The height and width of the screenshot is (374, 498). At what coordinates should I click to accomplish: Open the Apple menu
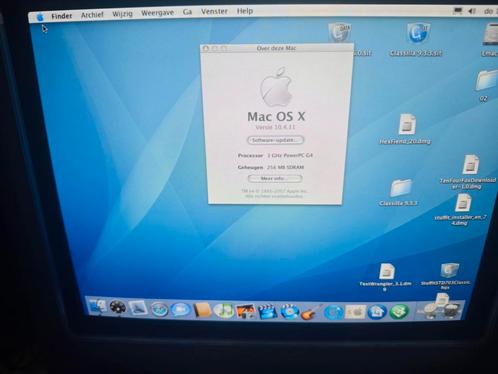pos(40,17)
